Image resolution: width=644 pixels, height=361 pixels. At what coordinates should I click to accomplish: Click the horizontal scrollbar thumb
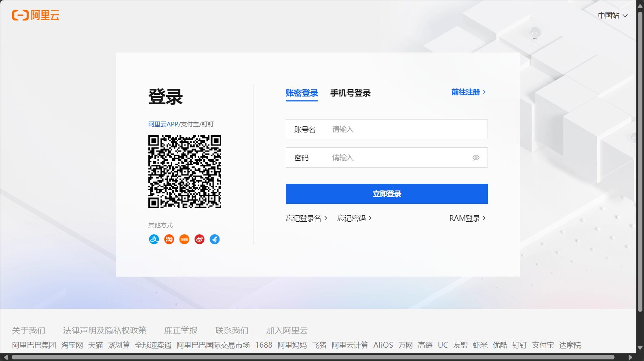[x=313, y=357]
